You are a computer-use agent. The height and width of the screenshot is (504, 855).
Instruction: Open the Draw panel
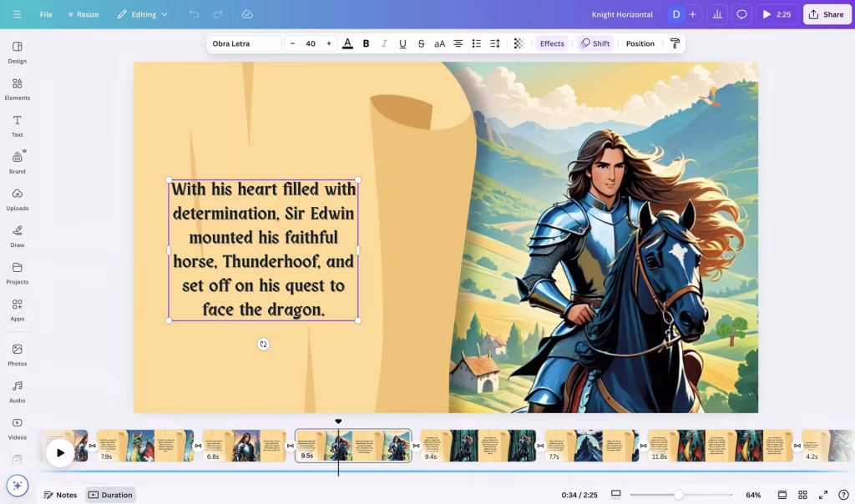[18, 236]
